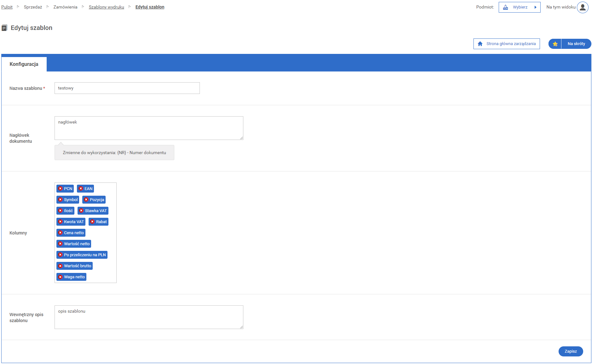Open Strona główna zarządzania
This screenshot has width=592, height=364.
pos(506,44)
